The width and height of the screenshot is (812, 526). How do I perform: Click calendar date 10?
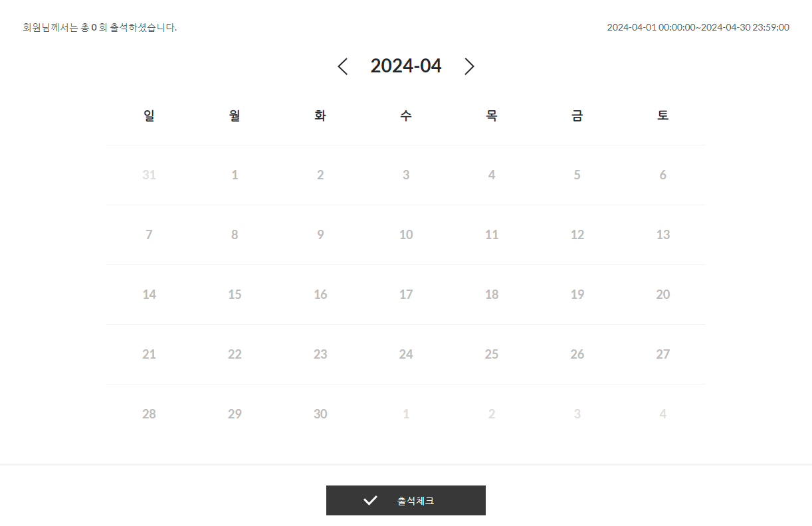pyautogui.click(x=406, y=235)
